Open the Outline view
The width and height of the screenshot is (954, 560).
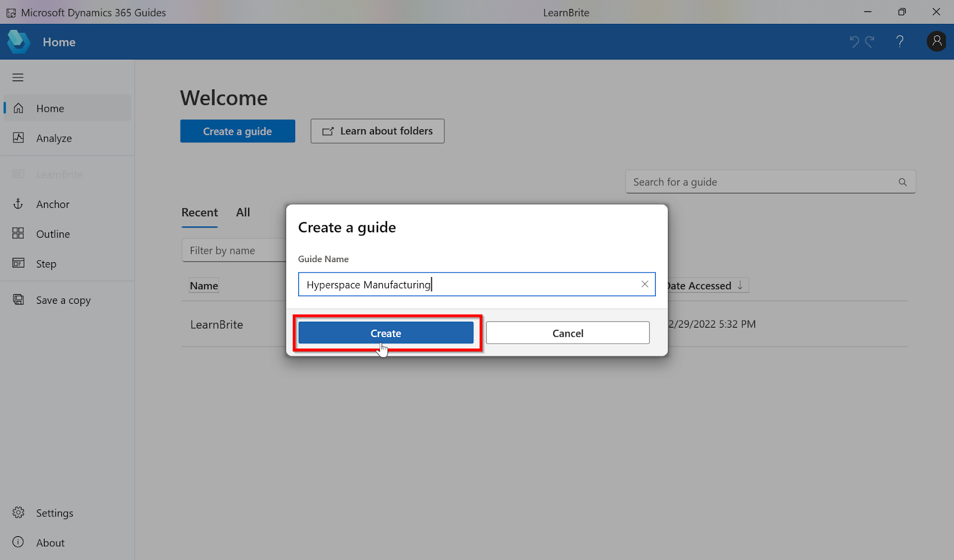pyautogui.click(x=67, y=234)
